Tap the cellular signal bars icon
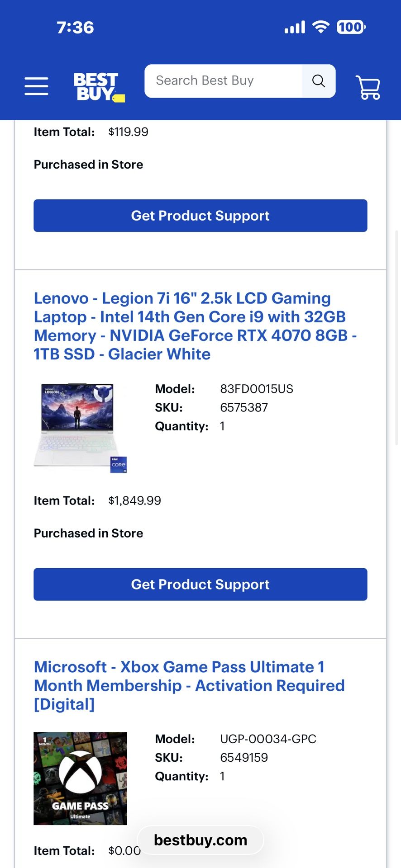 pos(295,28)
